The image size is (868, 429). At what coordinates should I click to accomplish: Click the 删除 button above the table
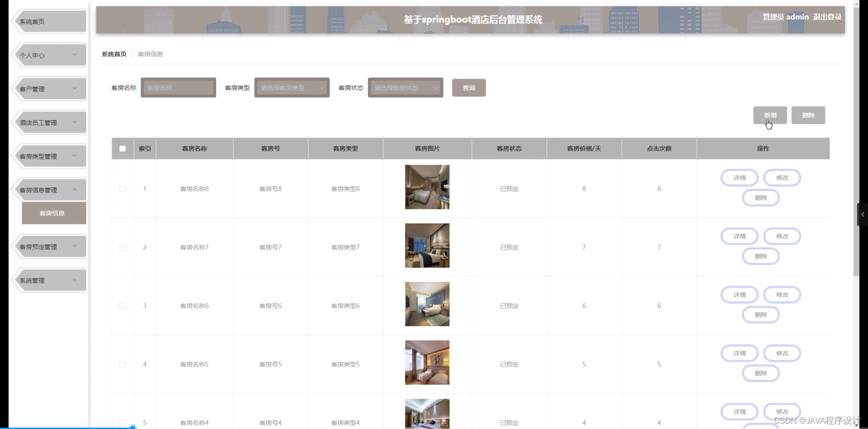(808, 115)
